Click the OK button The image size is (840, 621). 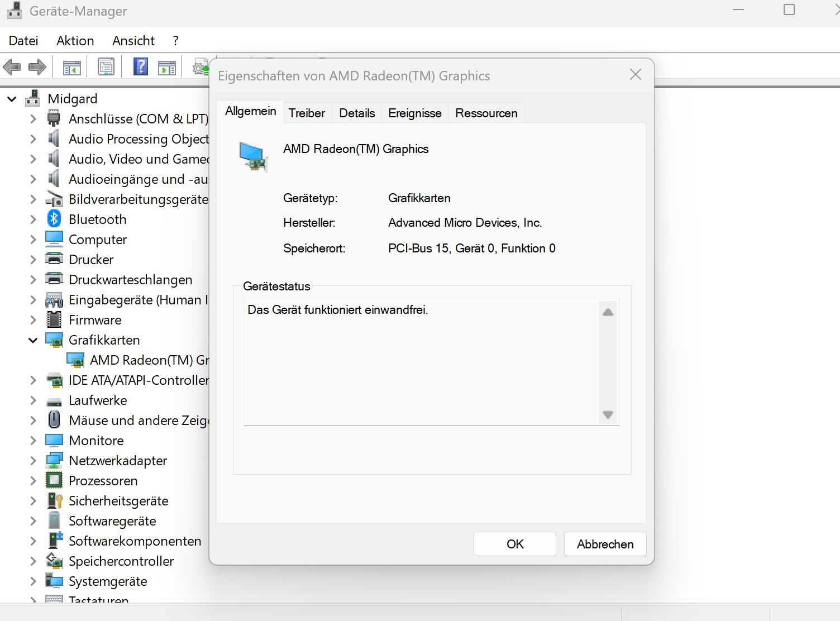pos(515,544)
